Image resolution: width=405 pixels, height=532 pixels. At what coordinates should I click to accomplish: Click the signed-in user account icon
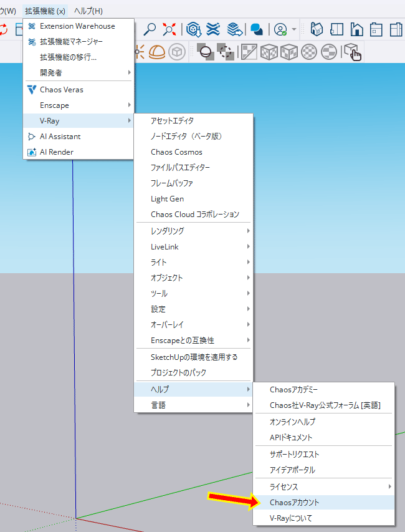tap(280, 29)
